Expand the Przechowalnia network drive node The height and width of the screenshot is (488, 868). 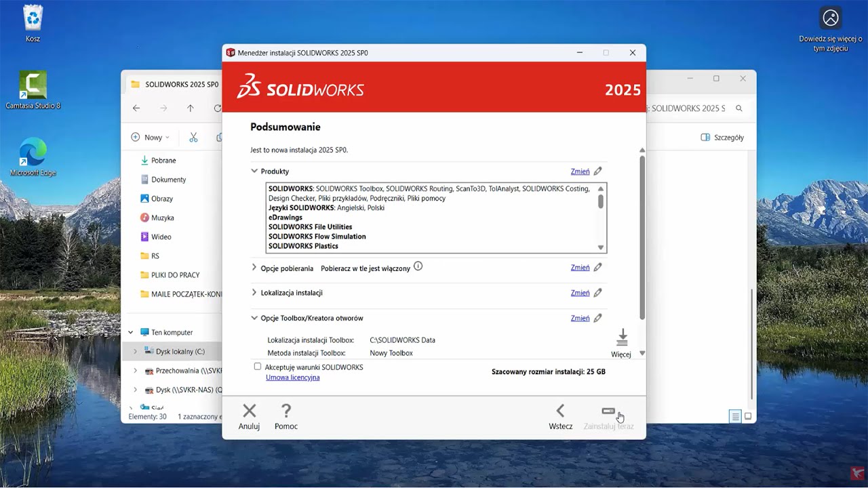pyautogui.click(x=135, y=371)
